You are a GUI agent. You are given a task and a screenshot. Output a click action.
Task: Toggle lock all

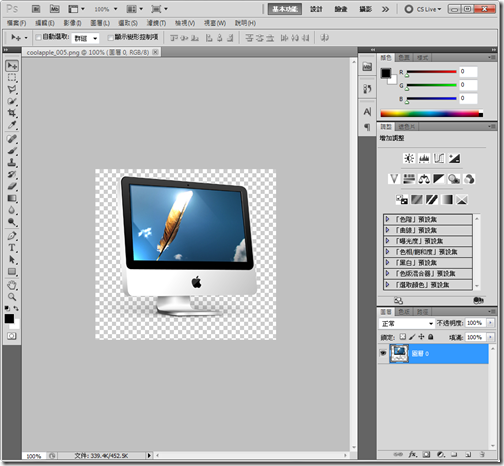(431, 337)
